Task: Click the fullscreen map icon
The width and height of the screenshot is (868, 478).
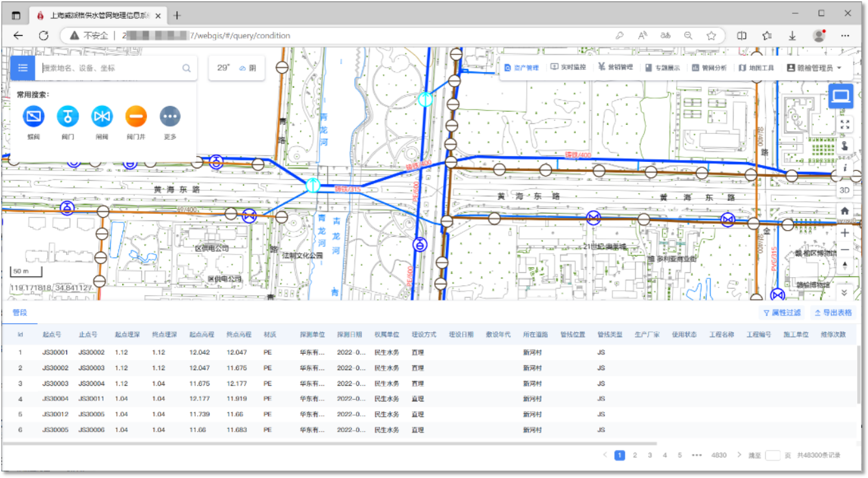Action: tap(845, 124)
